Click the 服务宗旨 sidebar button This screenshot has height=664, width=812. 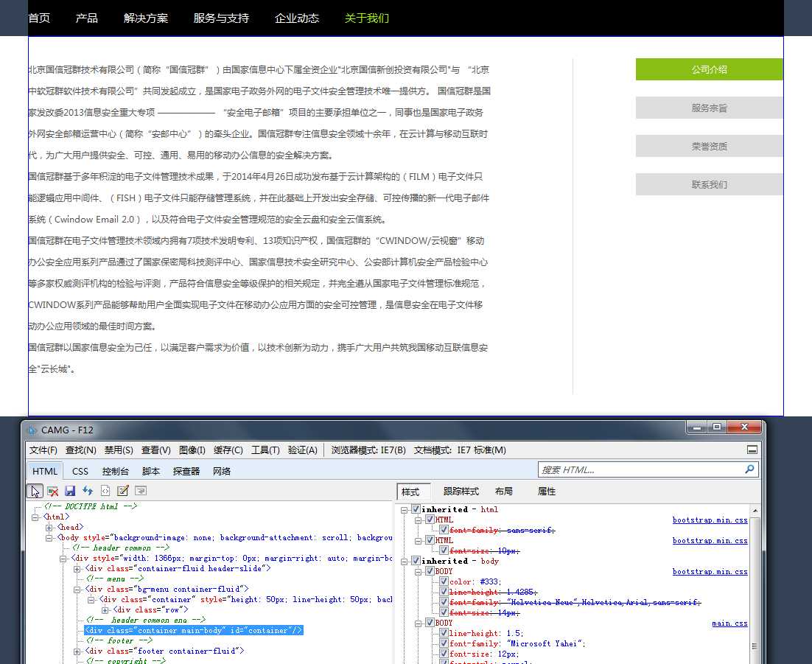click(709, 108)
